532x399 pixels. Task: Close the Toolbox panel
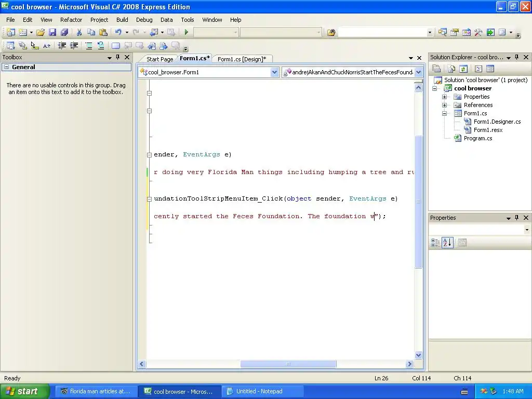127,57
